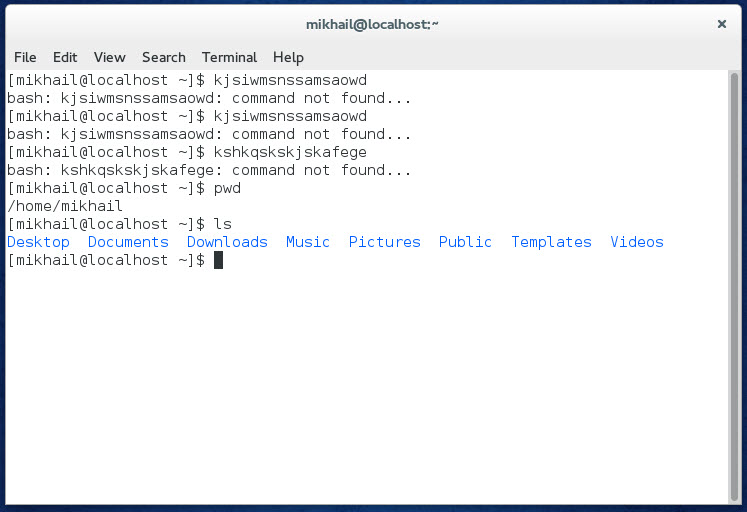Open the Terminal menu

[229, 57]
